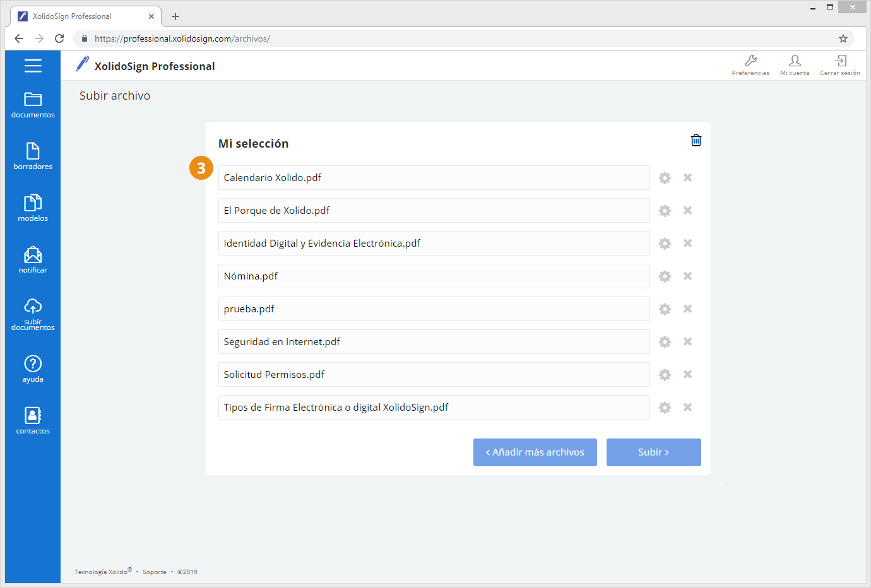
Task: Click the Subir button
Action: pos(654,452)
